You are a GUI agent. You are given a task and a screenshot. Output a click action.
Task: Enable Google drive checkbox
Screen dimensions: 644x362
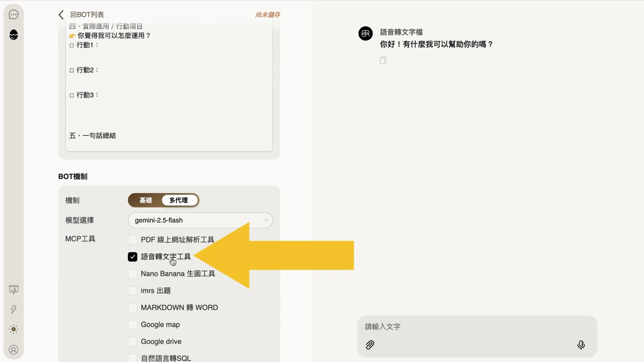click(x=132, y=342)
